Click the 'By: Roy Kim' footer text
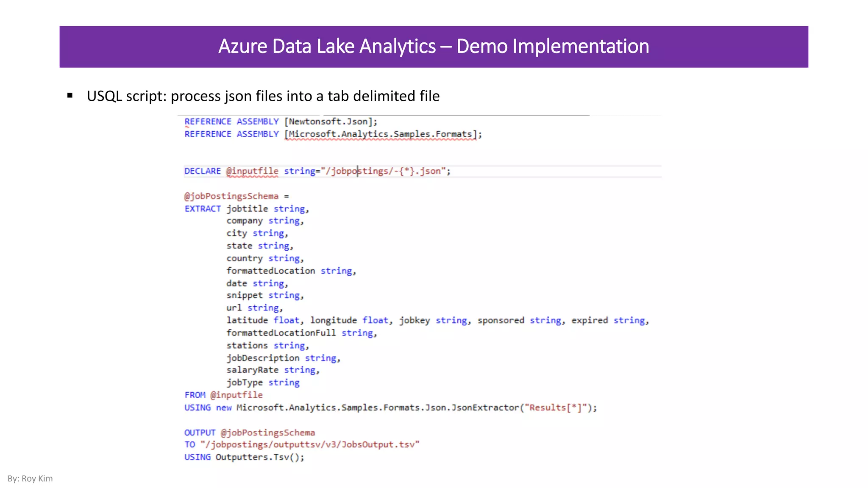Viewport: 868px width, 488px height. tap(30, 479)
